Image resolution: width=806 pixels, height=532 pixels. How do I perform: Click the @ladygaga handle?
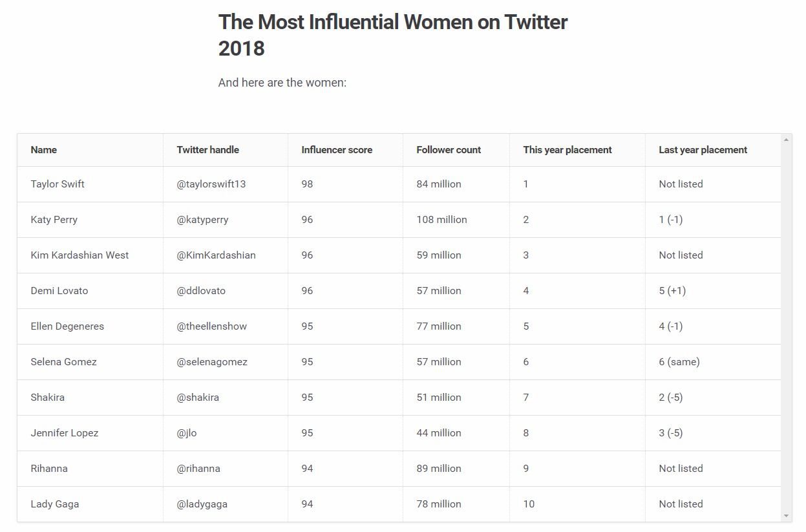[x=202, y=504]
